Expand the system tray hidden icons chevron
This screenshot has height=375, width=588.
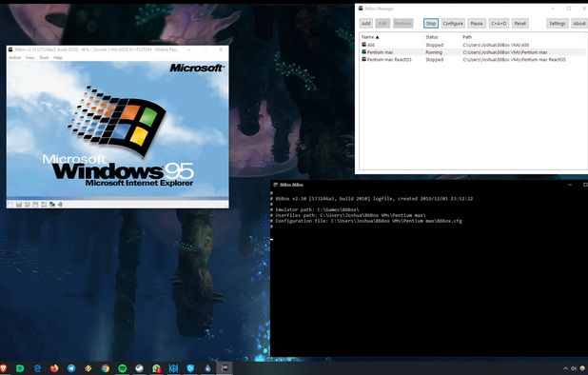[565, 368]
